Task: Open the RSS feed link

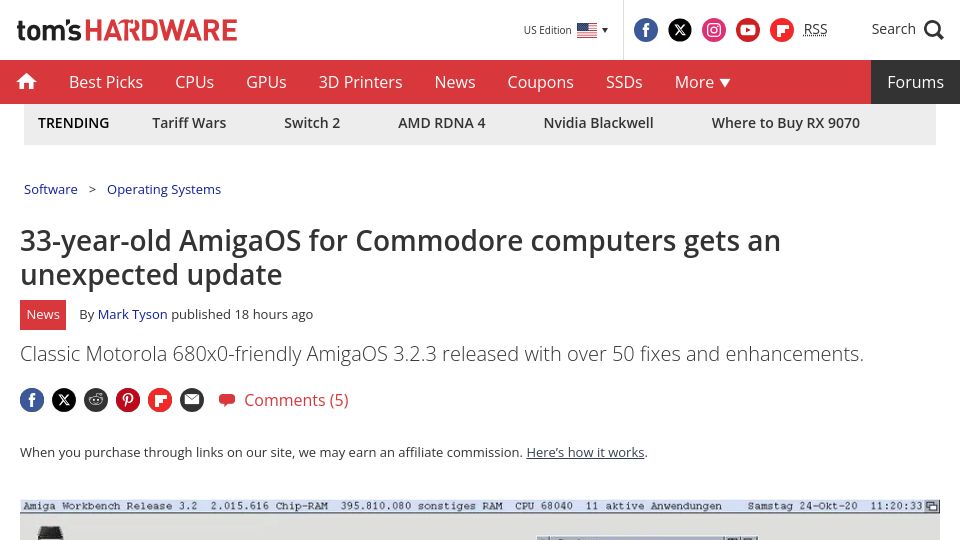Action: [815, 29]
